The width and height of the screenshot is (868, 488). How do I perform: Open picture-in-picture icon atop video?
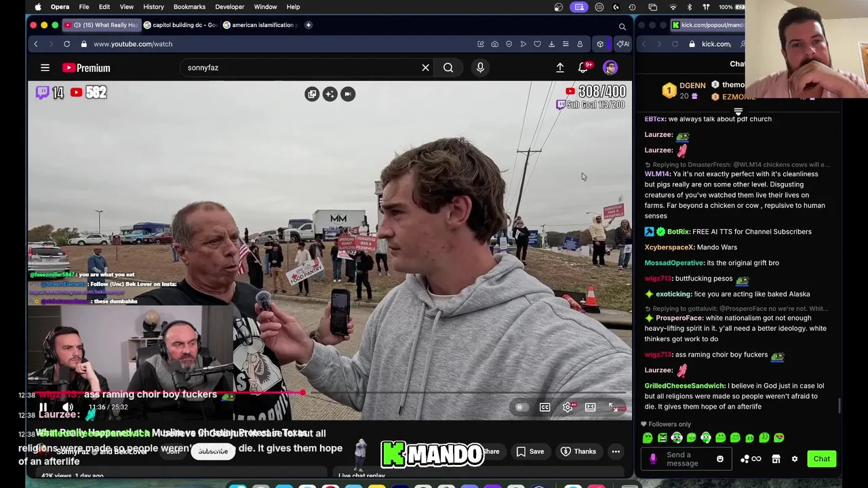pos(312,94)
